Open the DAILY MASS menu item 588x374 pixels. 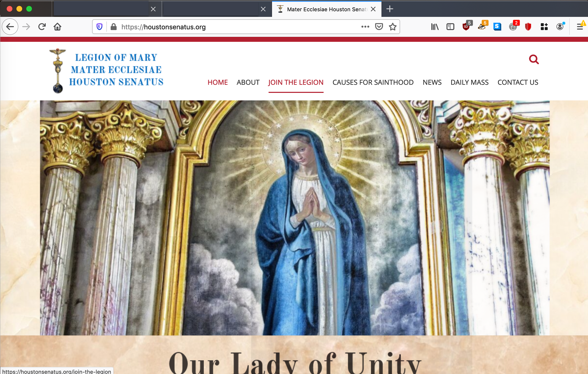469,82
